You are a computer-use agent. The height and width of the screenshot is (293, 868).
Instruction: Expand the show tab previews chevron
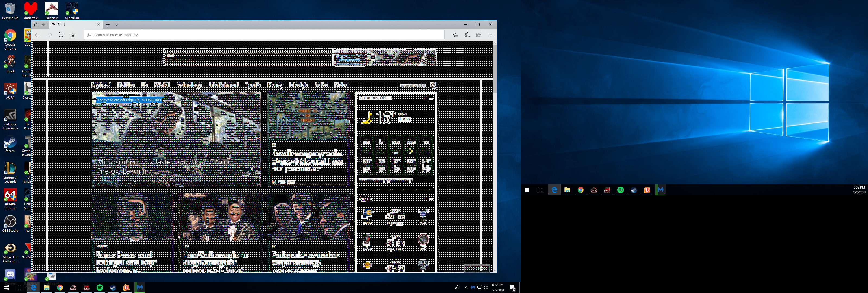(117, 25)
